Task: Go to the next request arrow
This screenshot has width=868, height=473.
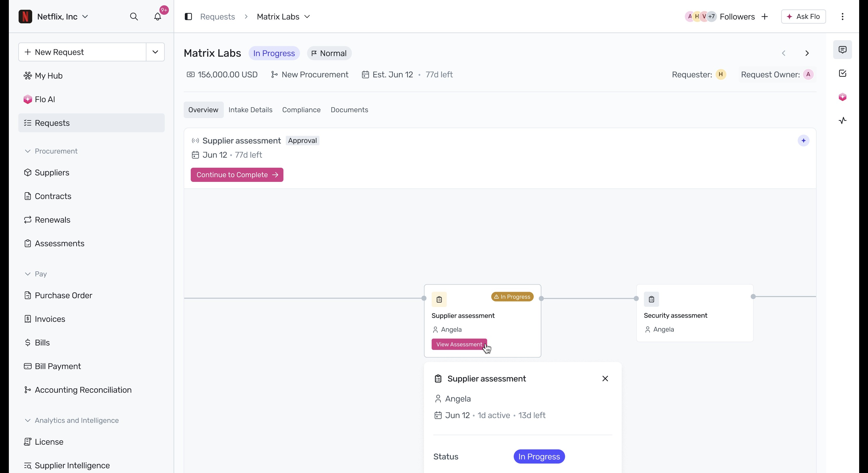Action: (x=807, y=53)
